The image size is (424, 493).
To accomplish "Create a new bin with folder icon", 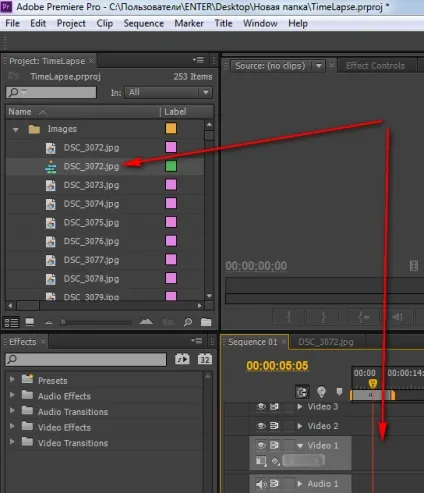I will (206, 322).
